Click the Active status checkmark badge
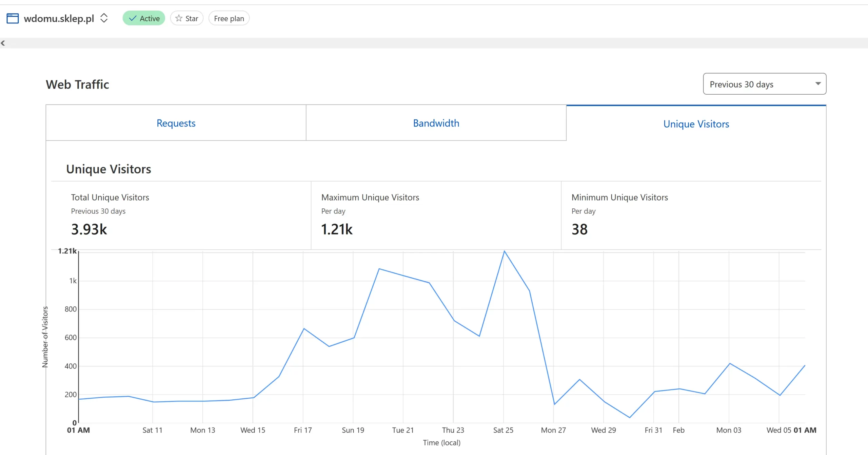Screen dimensions: 868x455 144,18
